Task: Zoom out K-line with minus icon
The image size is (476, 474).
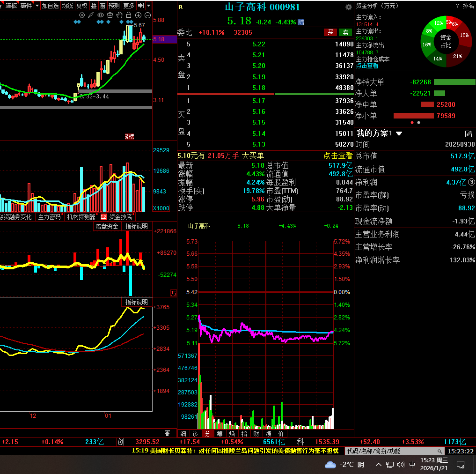Action: tap(147, 15)
